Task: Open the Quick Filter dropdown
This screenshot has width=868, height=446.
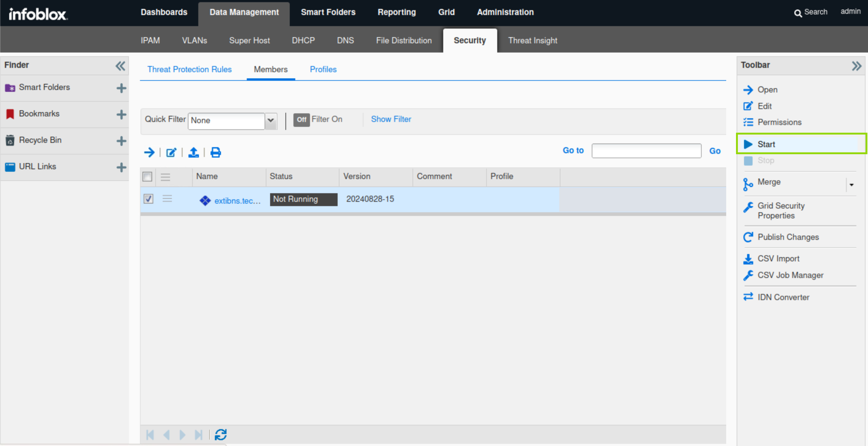Action: click(271, 120)
